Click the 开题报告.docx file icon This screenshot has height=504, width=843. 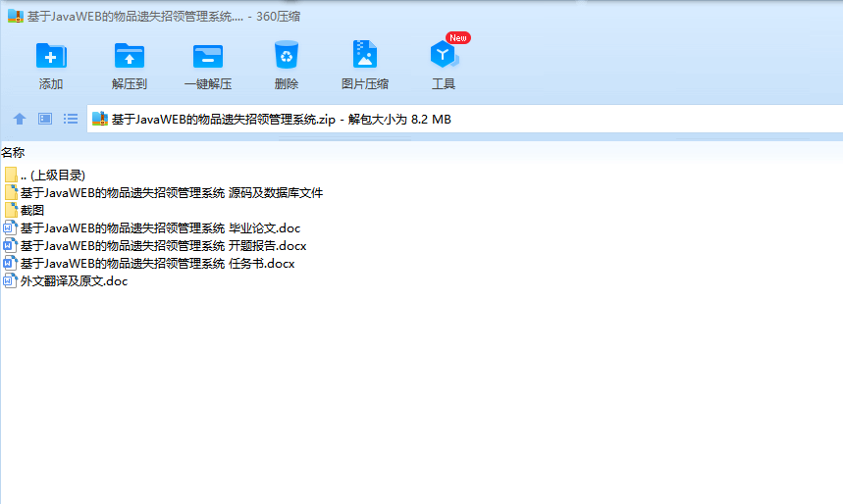10,245
